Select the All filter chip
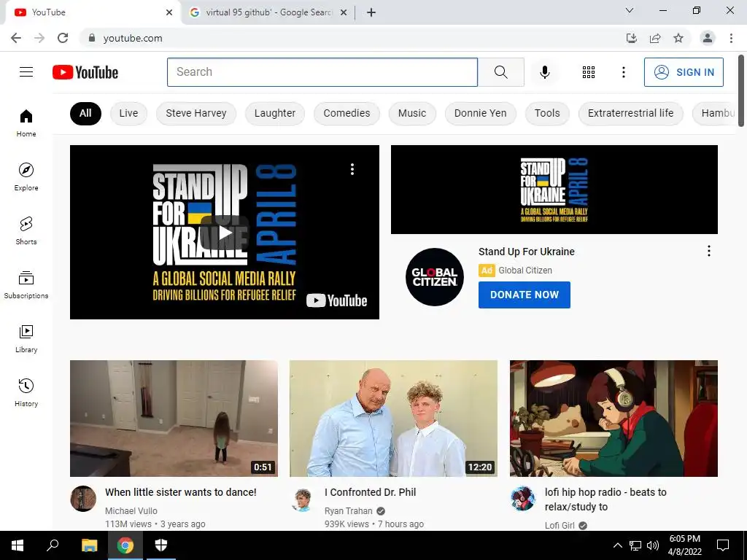 85,113
